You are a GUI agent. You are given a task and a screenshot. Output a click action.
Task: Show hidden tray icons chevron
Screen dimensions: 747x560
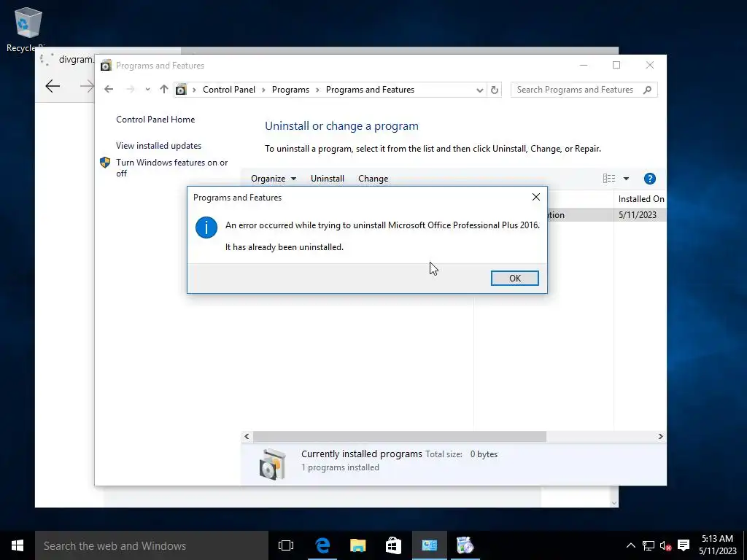coord(630,545)
